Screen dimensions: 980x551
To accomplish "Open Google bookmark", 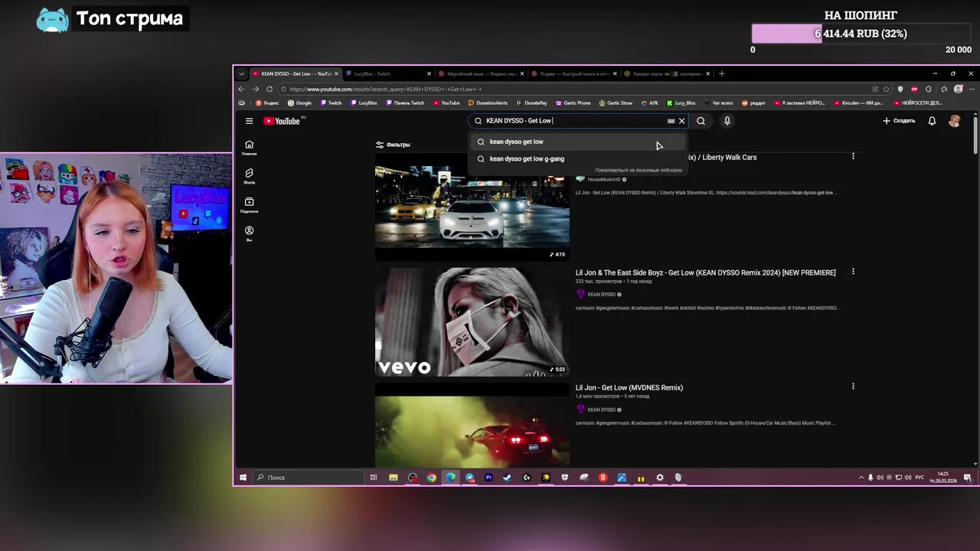I will coord(299,103).
